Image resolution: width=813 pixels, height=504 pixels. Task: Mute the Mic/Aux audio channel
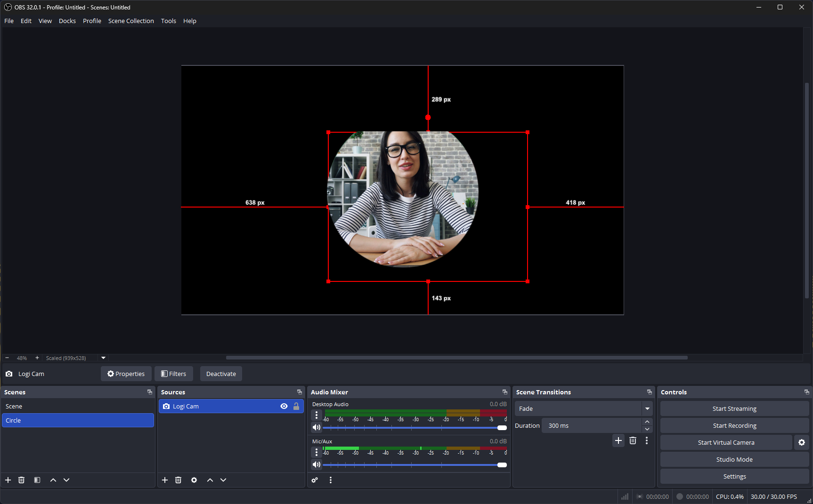pos(317,464)
